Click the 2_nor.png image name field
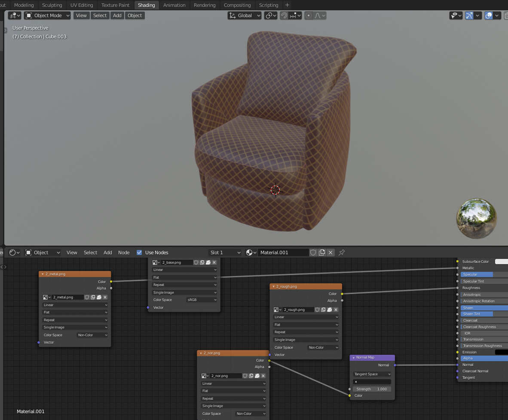 [x=226, y=376]
